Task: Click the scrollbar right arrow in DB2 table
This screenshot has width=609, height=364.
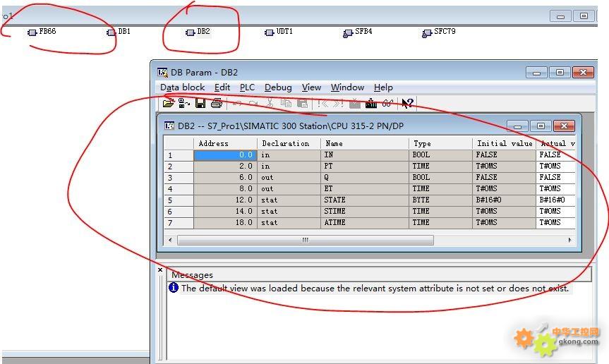Action: tap(569, 241)
